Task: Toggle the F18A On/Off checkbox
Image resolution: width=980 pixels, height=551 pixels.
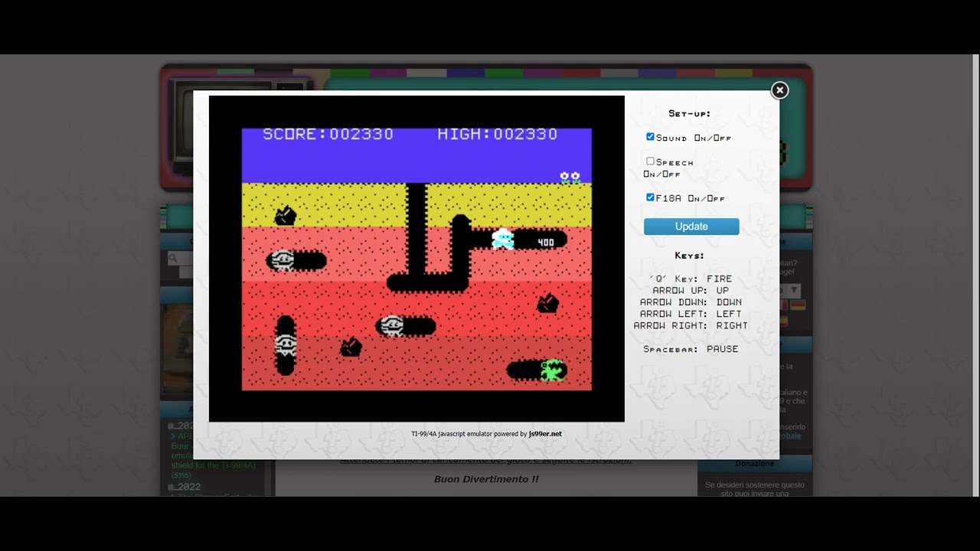Action: click(650, 197)
